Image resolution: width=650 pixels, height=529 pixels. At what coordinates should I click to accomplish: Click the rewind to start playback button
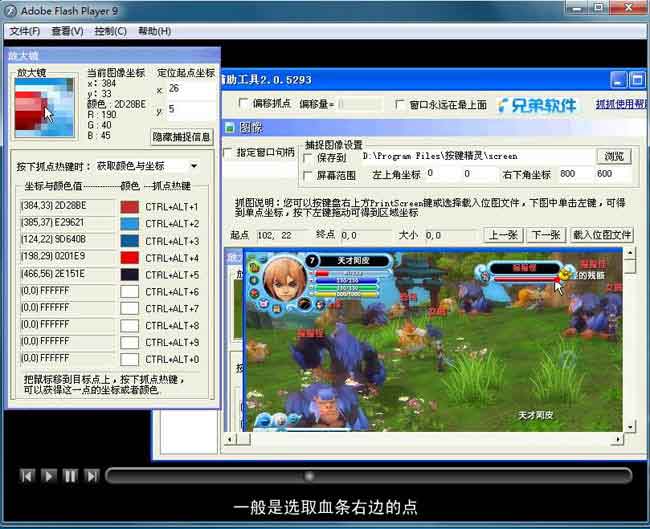[27, 476]
